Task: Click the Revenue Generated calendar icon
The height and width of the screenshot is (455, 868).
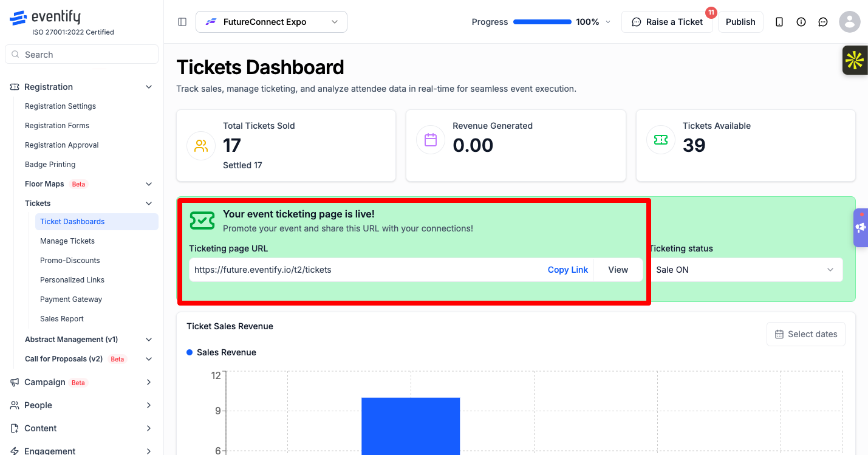Action: [431, 140]
